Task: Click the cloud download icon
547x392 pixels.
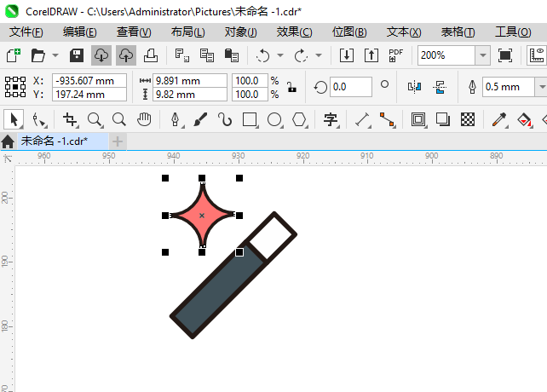Action: 101,55
